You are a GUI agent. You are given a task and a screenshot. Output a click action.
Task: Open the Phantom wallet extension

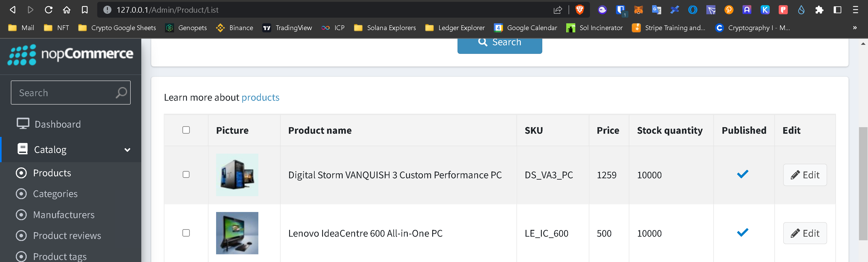pos(602,10)
